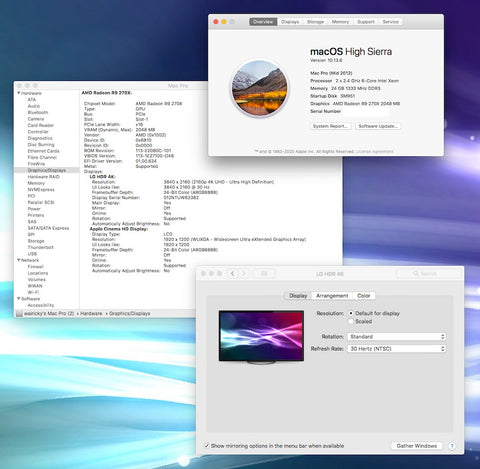Viewport: 480px width, 469px height.
Task: Toggle Show mirroring options in menu bar
Action: [x=207, y=446]
